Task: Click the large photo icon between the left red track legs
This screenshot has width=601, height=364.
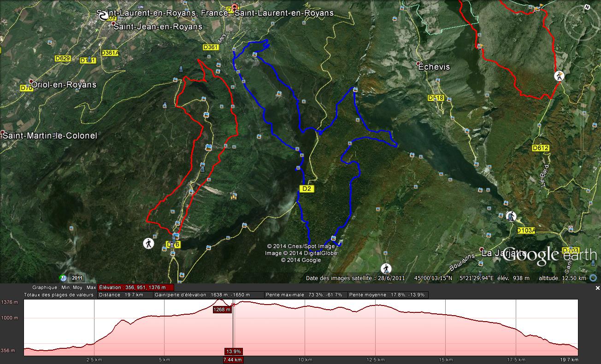Action: (x=208, y=147)
